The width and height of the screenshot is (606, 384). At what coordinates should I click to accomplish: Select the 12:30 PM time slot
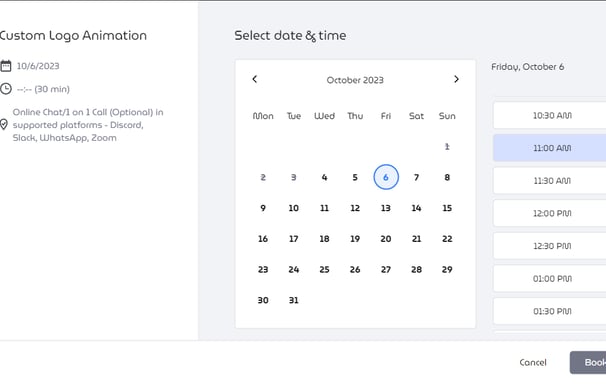click(550, 246)
